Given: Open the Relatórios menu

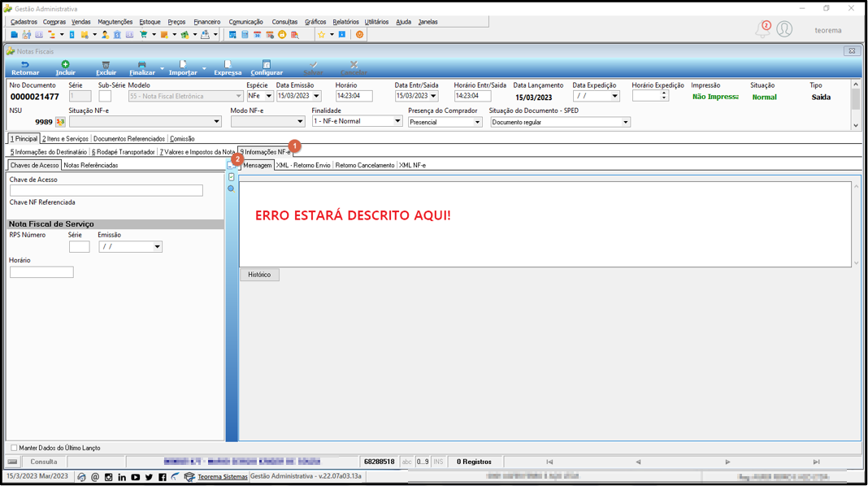Looking at the screenshot, I should click(346, 22).
